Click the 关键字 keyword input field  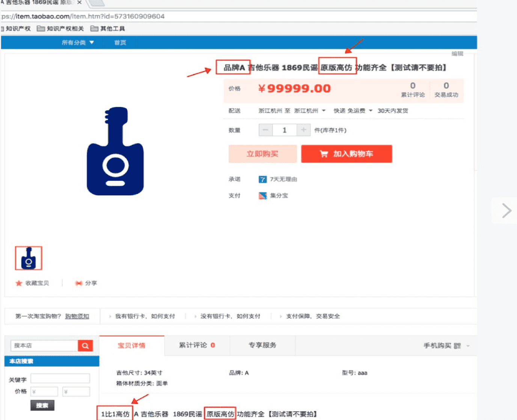[60, 378]
